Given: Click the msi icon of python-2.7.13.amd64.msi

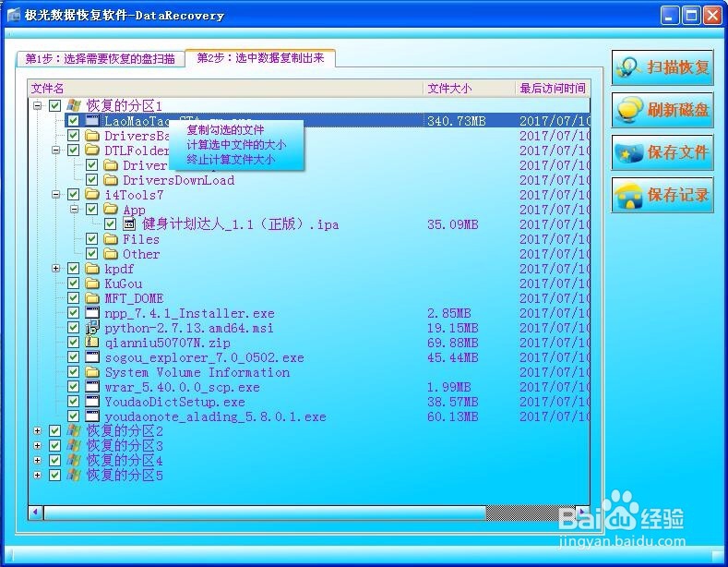Looking at the screenshot, I should tap(92, 328).
